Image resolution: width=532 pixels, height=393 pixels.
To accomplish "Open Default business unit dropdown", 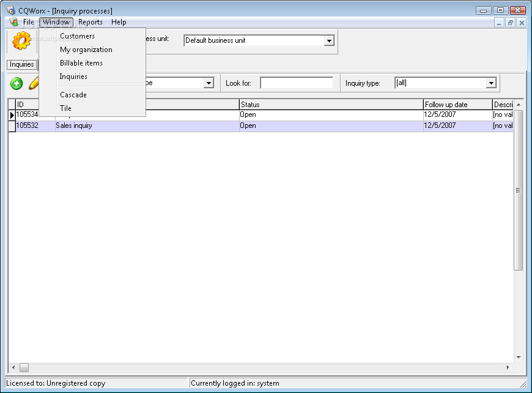I will [x=329, y=41].
